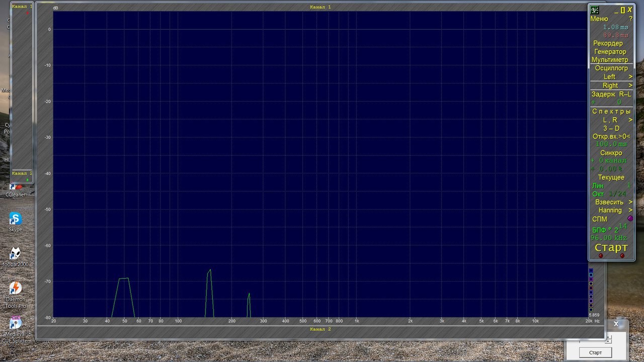Select the purple color swatch by the graph
Screen dimensions: 644x362
click(x=591, y=280)
